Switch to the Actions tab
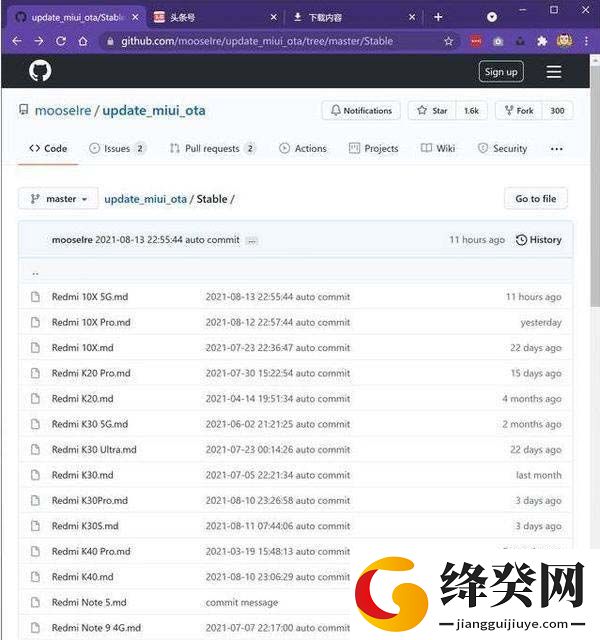This screenshot has width=600, height=640. point(303,149)
